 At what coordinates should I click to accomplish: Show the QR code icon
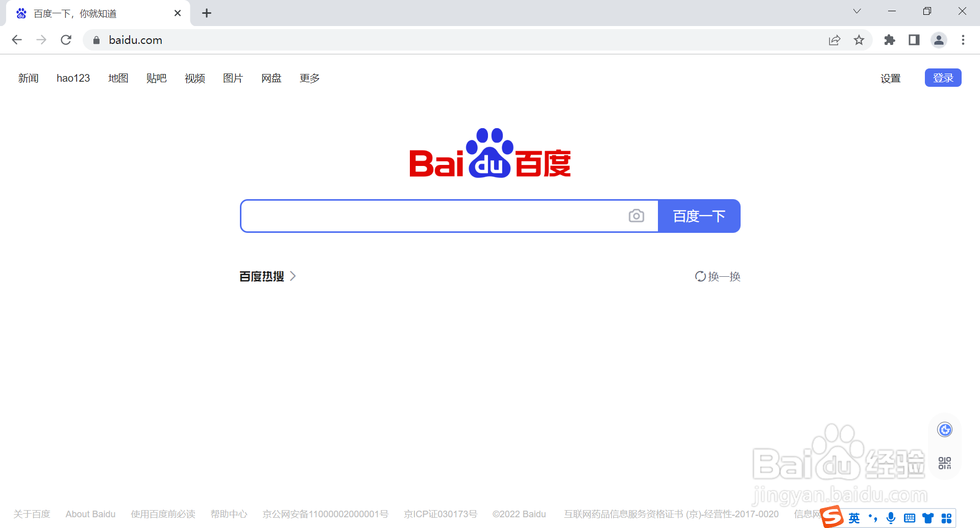[x=945, y=463]
